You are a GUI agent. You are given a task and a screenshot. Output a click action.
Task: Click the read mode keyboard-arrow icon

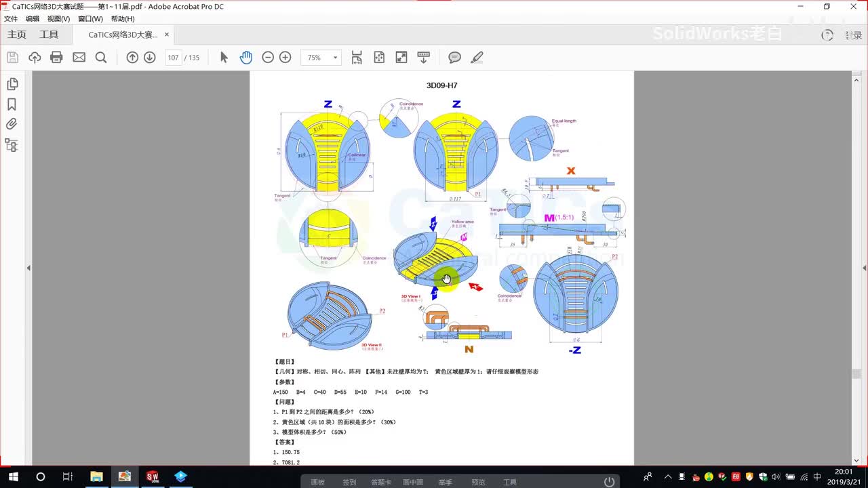click(424, 58)
